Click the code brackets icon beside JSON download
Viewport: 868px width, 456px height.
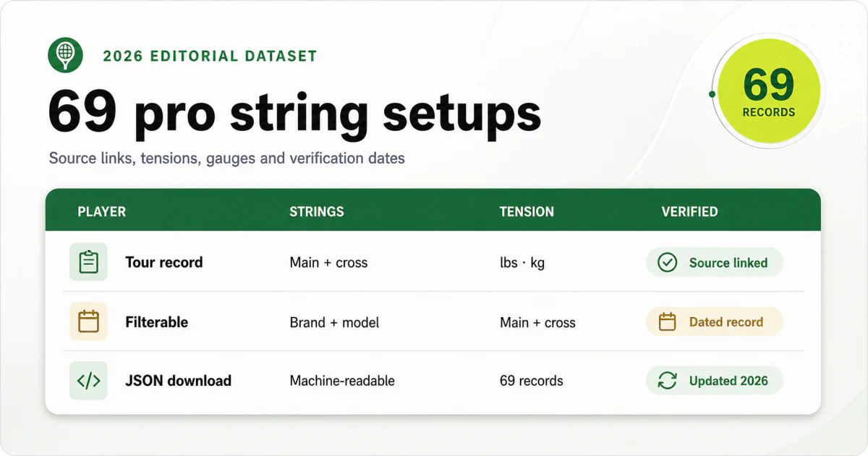point(88,381)
